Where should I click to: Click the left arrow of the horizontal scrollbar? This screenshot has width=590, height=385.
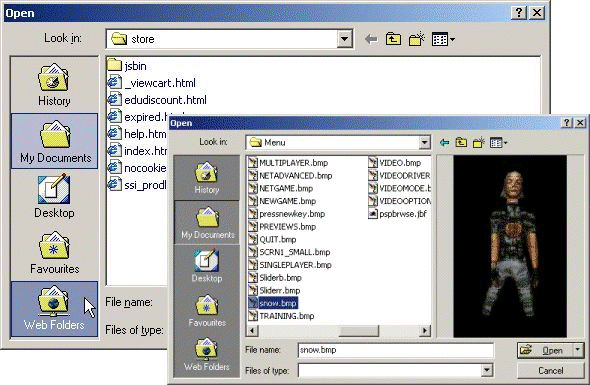[x=252, y=331]
